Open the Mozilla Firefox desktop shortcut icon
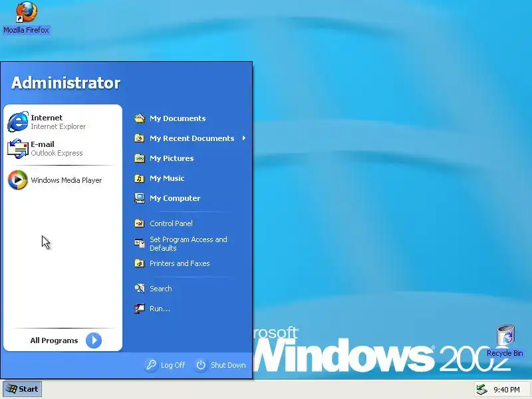This screenshot has width=532, height=399. pyautogui.click(x=26, y=12)
